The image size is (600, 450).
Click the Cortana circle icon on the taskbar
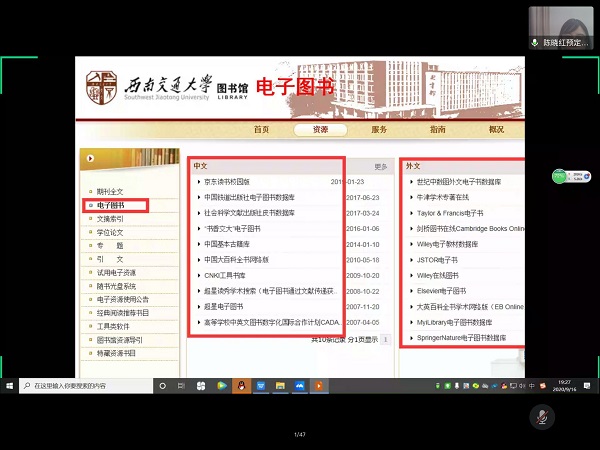161,385
